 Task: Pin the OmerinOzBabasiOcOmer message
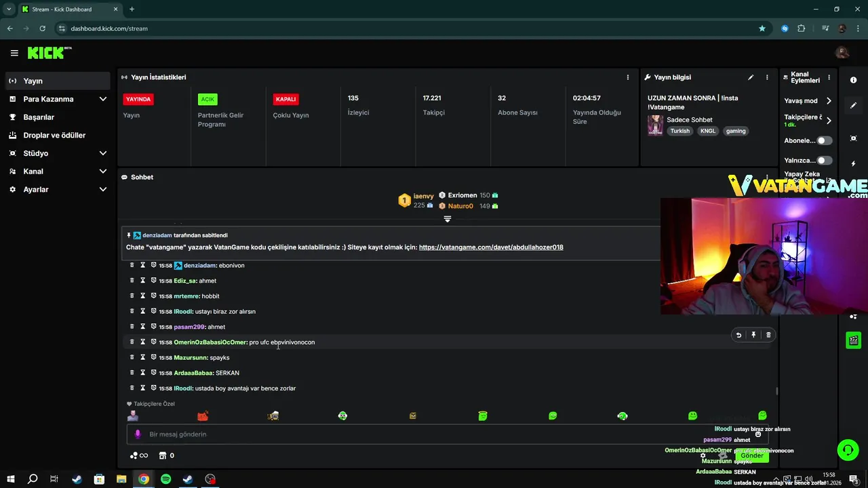(753, 335)
